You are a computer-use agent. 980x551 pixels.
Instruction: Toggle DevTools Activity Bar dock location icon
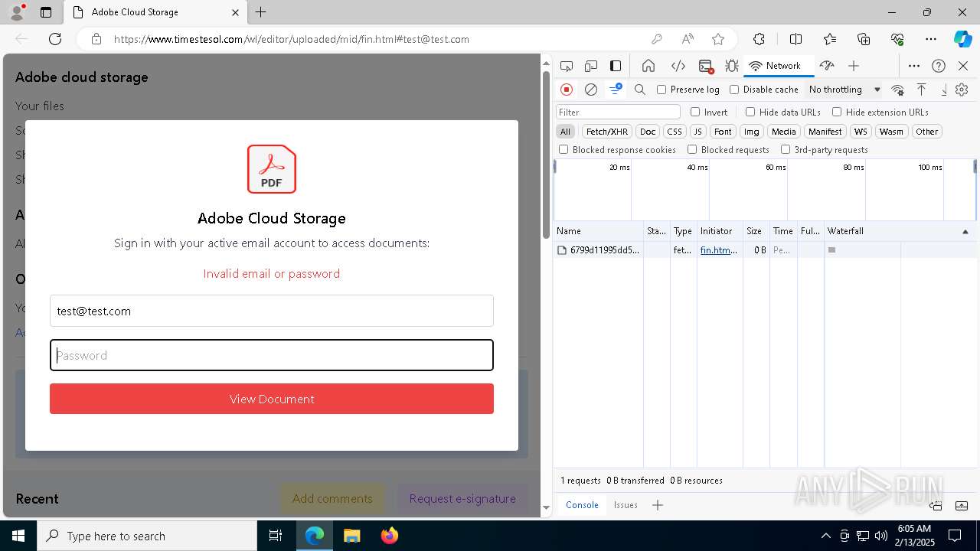coord(616,66)
